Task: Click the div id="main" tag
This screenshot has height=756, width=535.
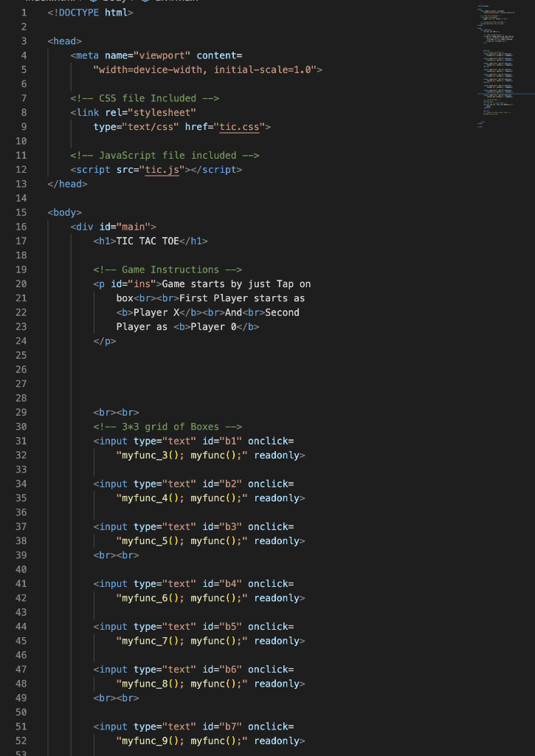Action: tap(113, 227)
